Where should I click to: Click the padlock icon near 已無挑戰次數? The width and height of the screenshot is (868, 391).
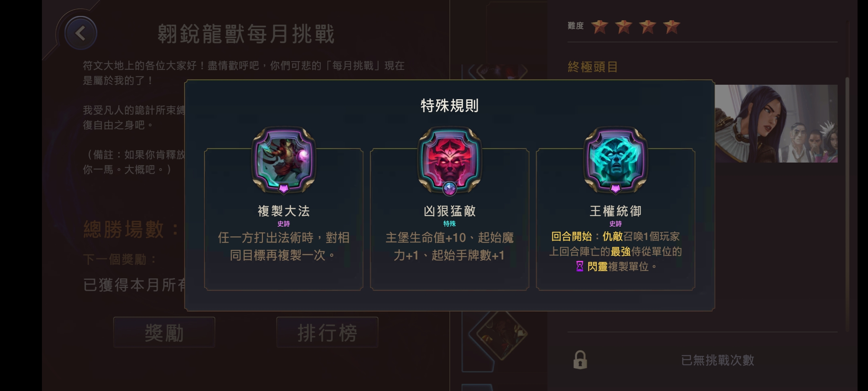click(x=580, y=360)
